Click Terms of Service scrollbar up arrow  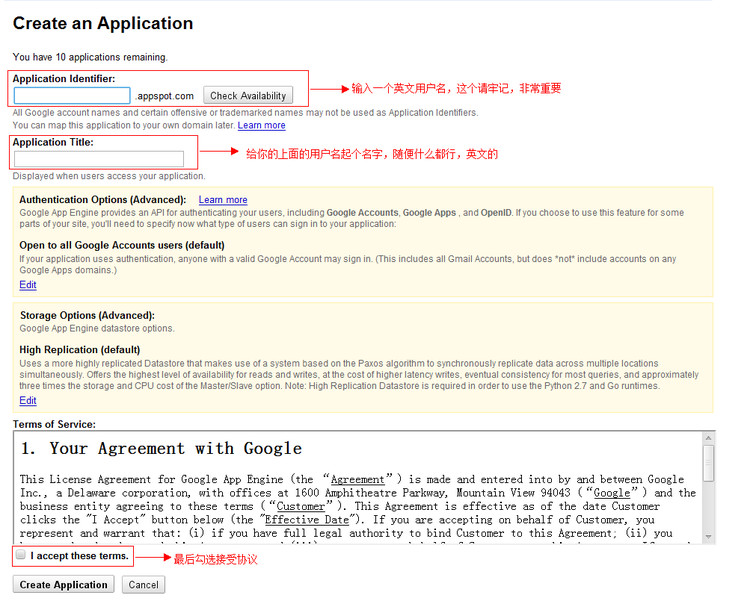click(708, 438)
